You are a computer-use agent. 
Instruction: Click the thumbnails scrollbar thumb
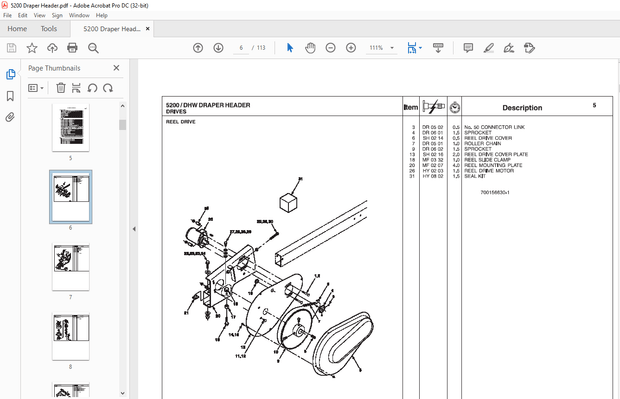point(123,125)
